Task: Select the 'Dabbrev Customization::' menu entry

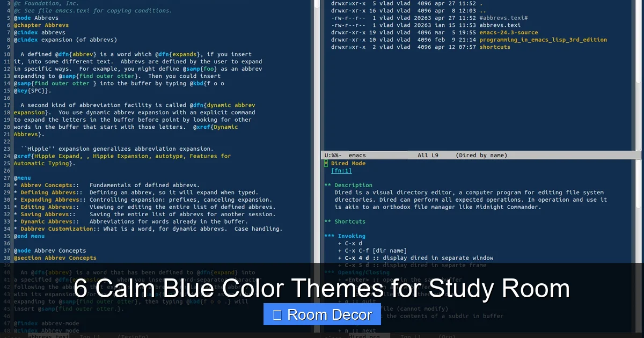Action: coord(61,229)
